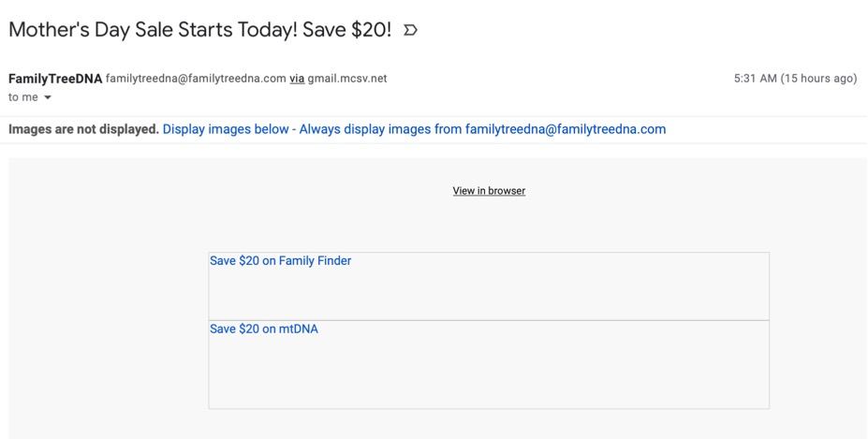Image resolution: width=868 pixels, height=439 pixels.
Task: Open the "Save $20 on Family Finder" link text
Action: pos(281,261)
